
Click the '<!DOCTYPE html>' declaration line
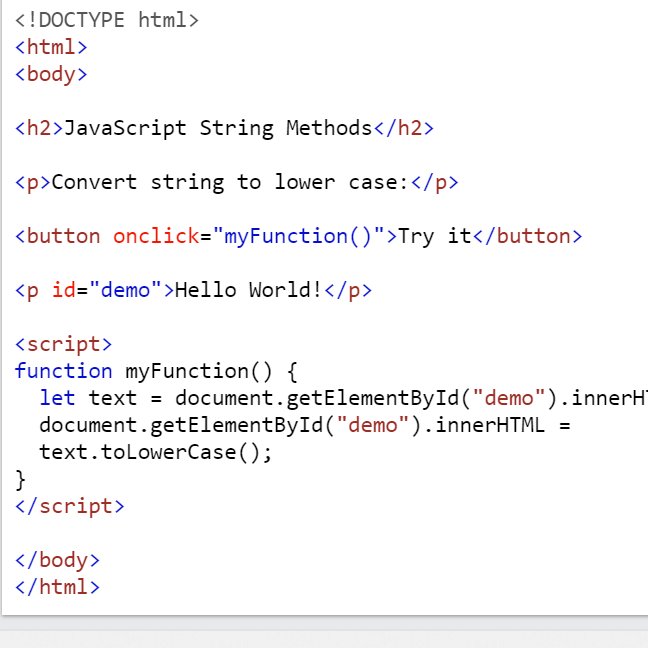(x=107, y=20)
